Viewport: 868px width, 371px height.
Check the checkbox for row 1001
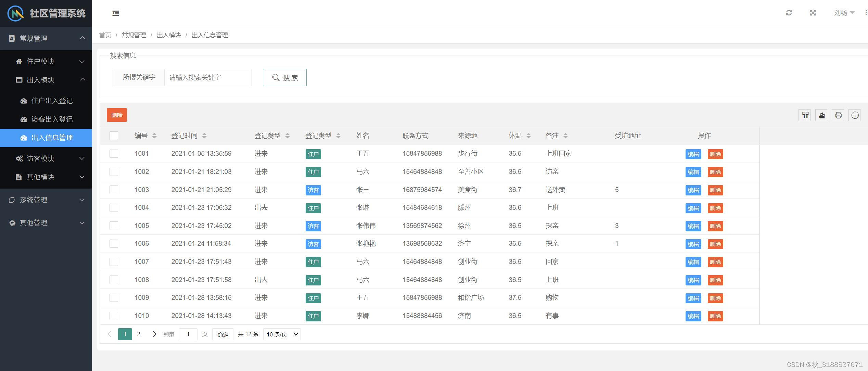coord(114,154)
